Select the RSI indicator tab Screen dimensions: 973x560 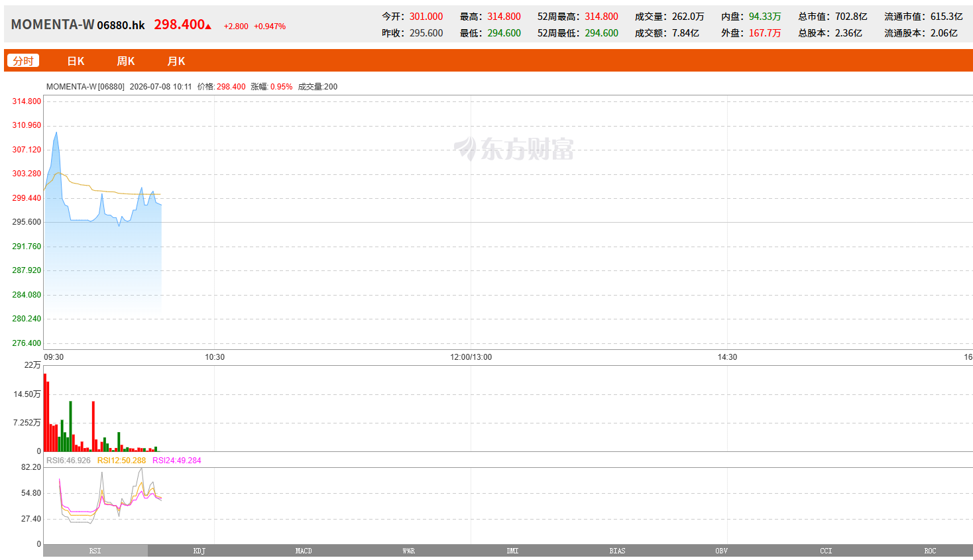(x=95, y=551)
